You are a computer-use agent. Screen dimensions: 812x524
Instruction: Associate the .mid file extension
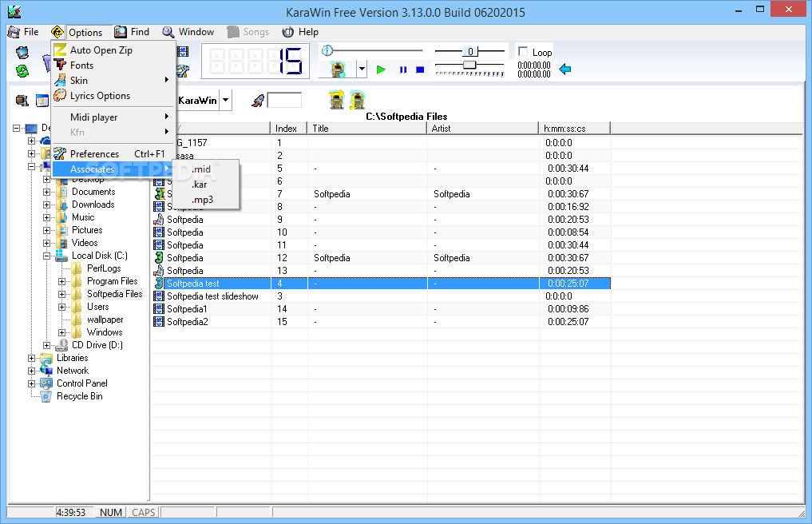[201, 169]
